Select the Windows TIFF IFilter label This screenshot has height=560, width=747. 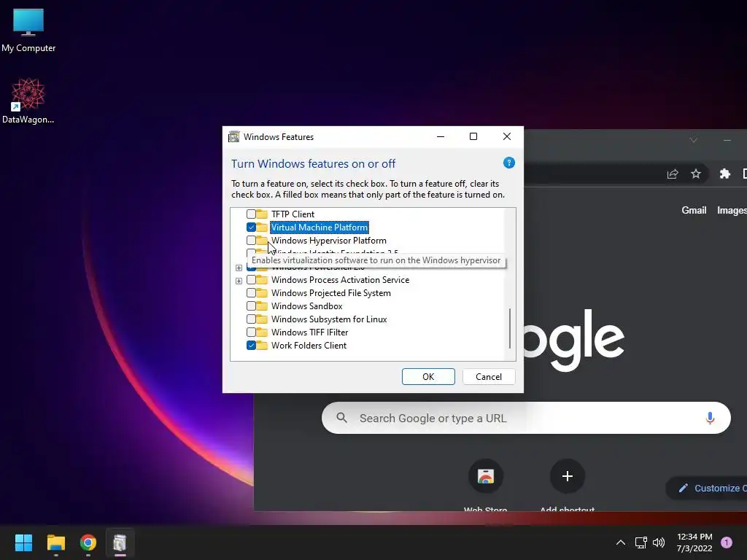(309, 332)
